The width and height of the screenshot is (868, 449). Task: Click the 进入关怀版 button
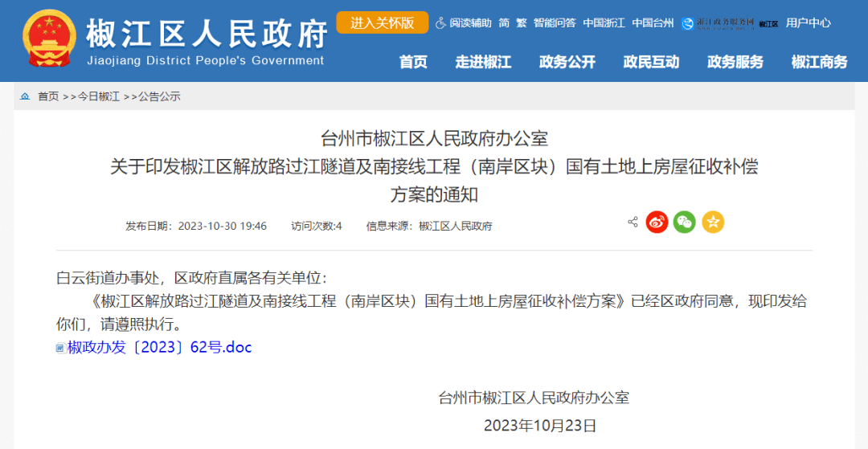(x=383, y=22)
